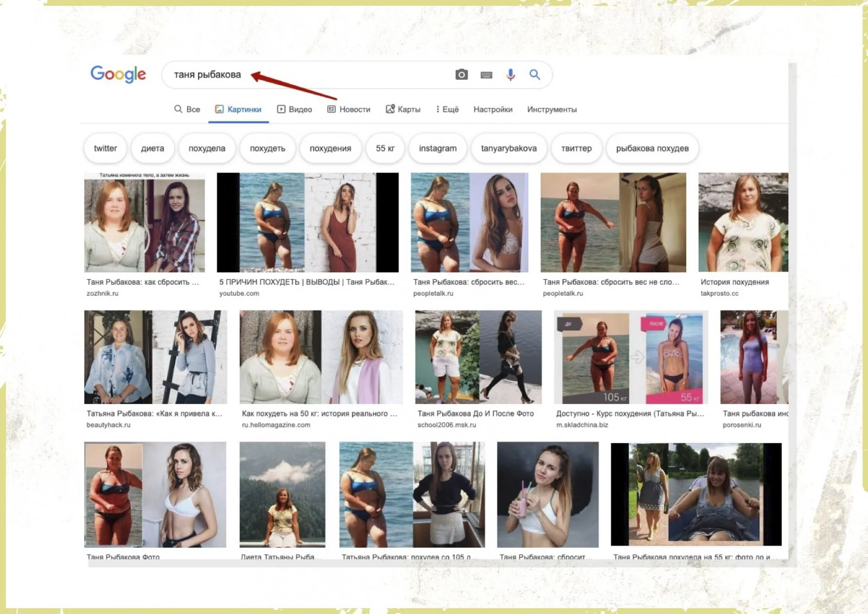Select the 'диета' filter chip
Viewport: 868px width, 614px height.
click(x=152, y=149)
